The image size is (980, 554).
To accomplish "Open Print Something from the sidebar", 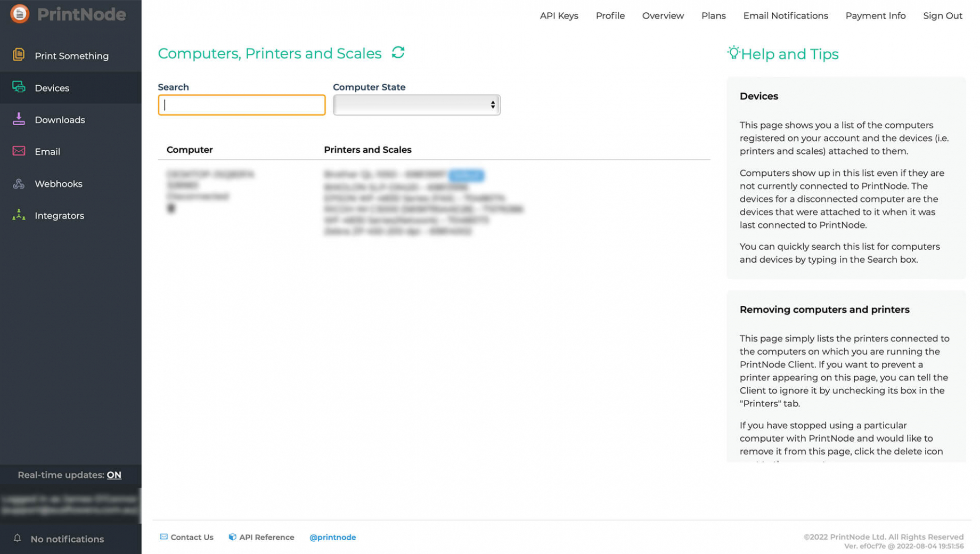I will click(19, 55).
